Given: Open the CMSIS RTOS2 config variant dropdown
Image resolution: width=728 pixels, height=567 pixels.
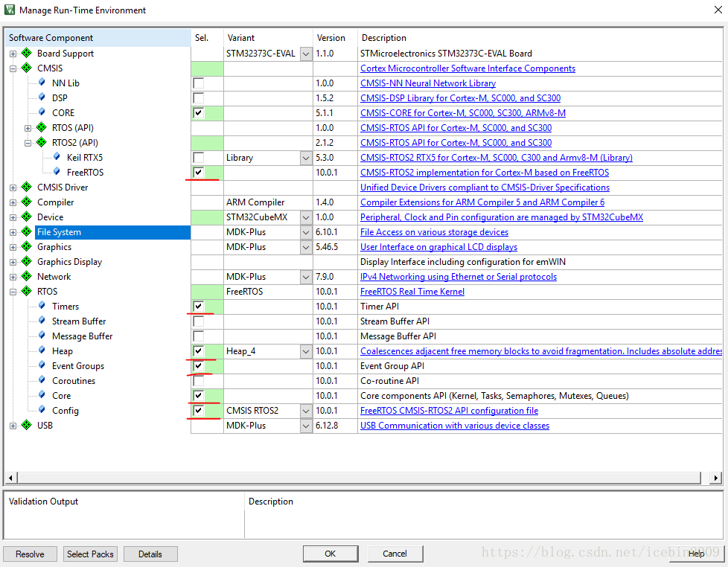Looking at the screenshot, I should [x=306, y=411].
